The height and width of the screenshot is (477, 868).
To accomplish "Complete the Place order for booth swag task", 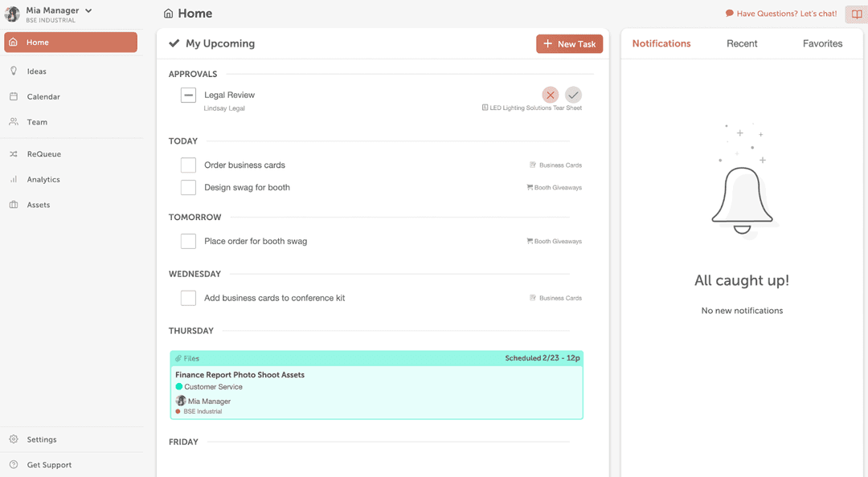I will coord(188,241).
